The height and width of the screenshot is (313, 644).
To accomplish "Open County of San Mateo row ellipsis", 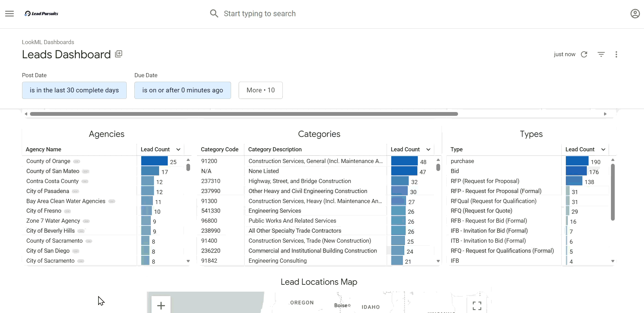I will [x=86, y=171].
